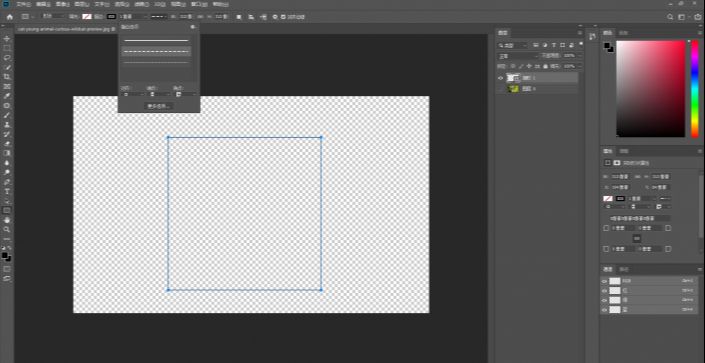Viewport: 705px width, 363px height.
Task: Show the hidden bottom layer
Action: 500,89
